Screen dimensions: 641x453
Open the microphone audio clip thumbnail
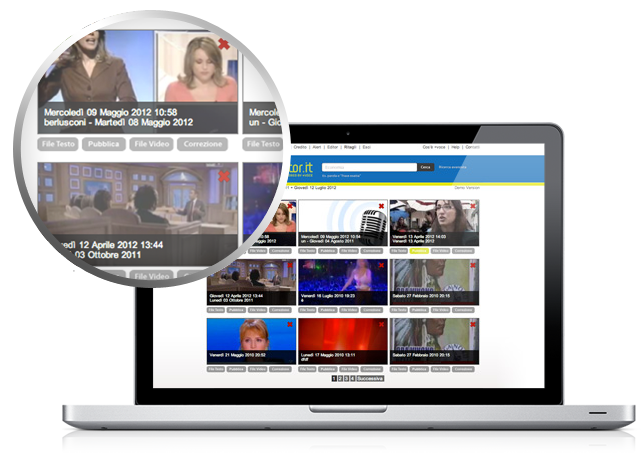[343, 223]
